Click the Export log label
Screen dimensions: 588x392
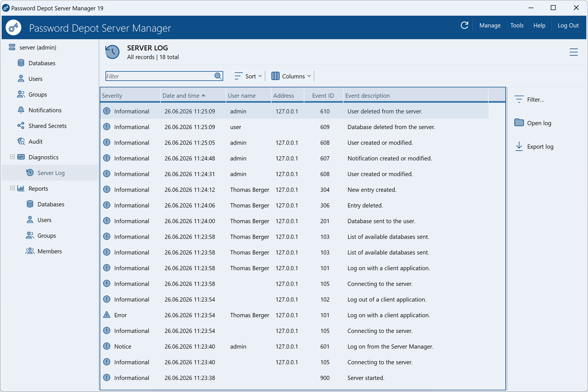click(x=540, y=147)
